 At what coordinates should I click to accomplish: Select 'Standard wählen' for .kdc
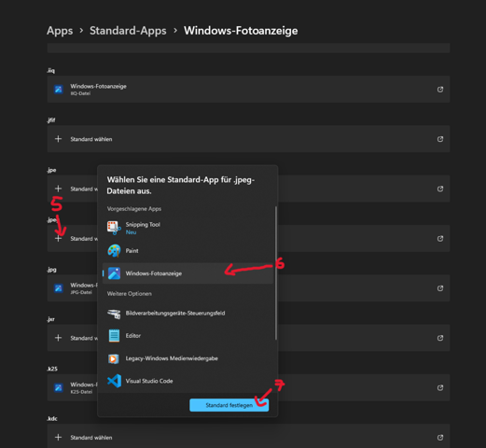pos(91,438)
